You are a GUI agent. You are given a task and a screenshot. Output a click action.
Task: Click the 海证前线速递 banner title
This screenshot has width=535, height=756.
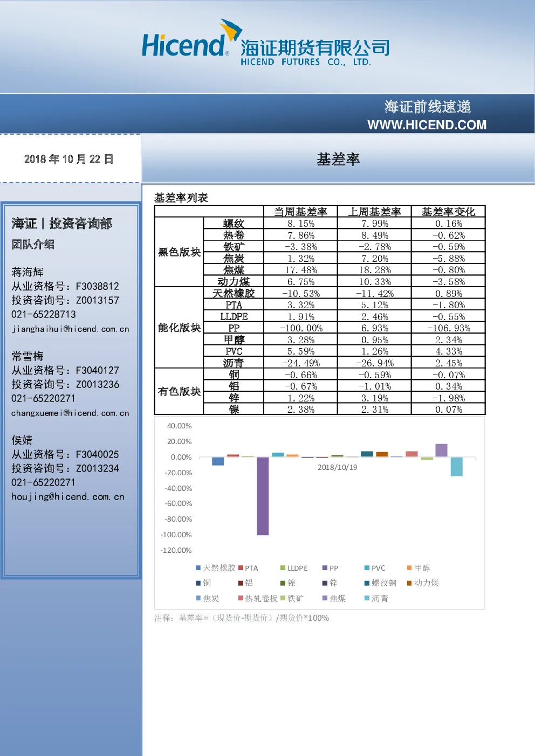click(428, 107)
